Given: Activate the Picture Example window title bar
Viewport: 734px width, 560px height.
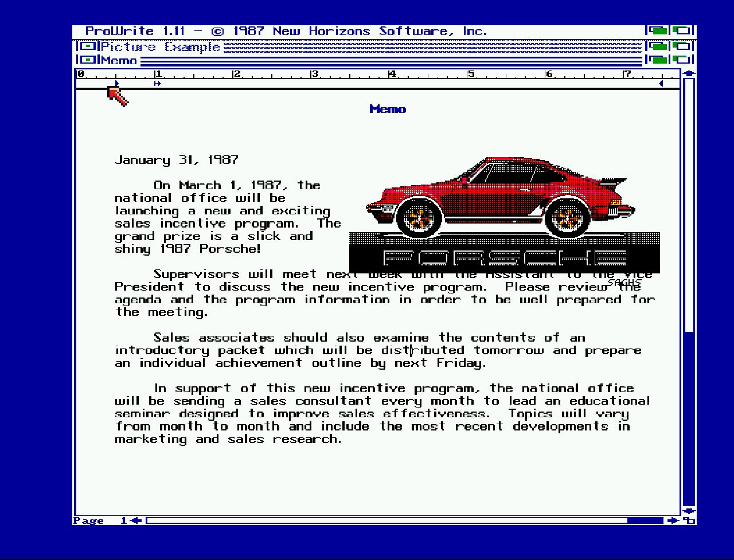Looking at the screenshot, I should [401, 46].
